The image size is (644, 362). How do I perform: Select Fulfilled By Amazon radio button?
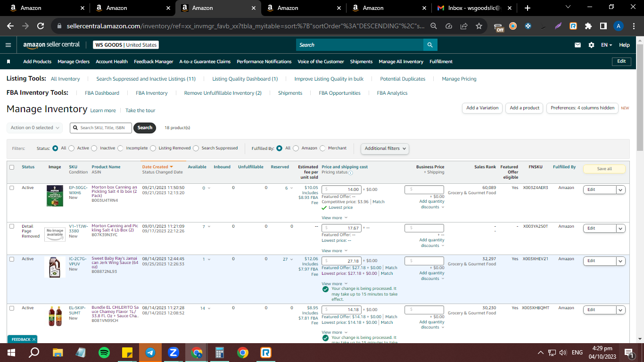coord(296,148)
